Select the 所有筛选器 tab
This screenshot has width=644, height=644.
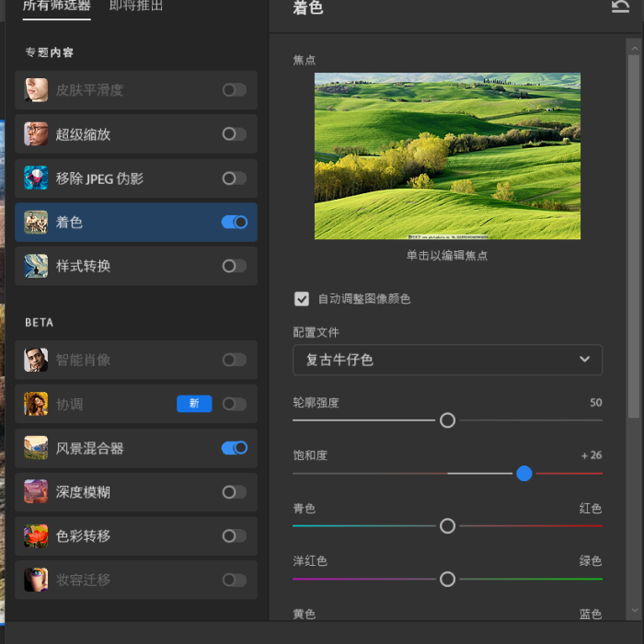(57, 6)
